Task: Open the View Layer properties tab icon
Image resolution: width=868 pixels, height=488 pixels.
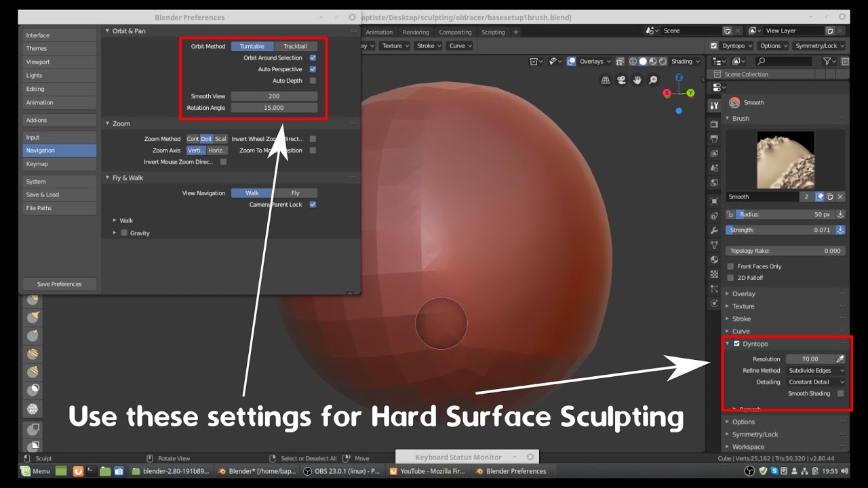Action: click(x=714, y=153)
